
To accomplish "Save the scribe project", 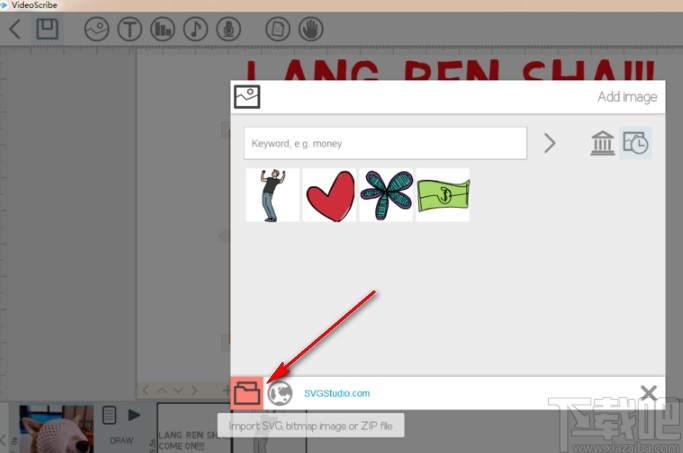I will (47, 29).
